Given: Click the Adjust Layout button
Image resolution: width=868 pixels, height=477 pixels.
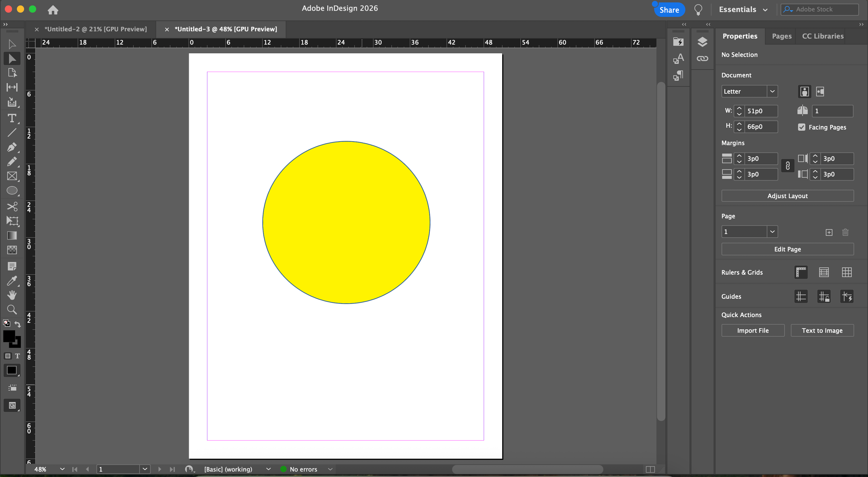Looking at the screenshot, I should click(787, 196).
